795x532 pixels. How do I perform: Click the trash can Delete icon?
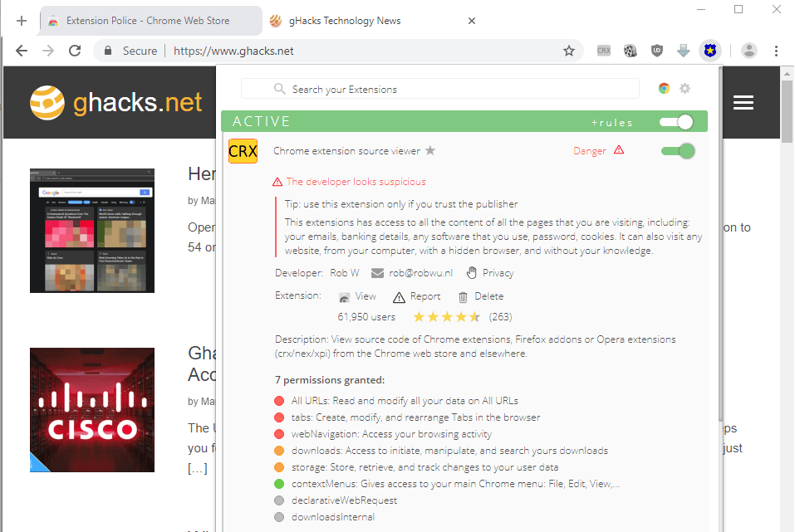[463, 297]
